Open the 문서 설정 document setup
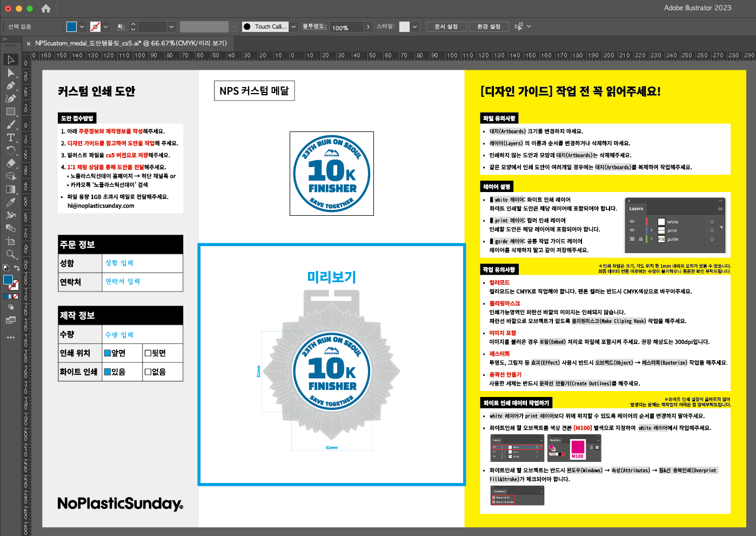756x536 pixels. (x=446, y=27)
